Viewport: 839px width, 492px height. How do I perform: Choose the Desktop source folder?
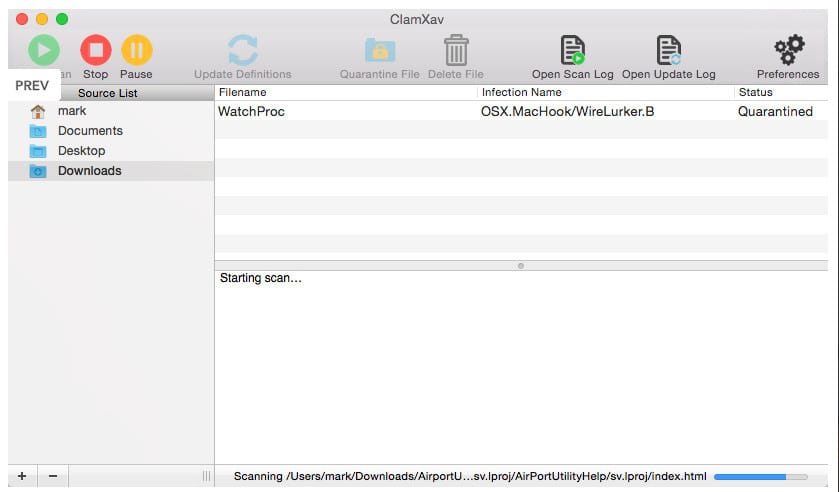coord(81,151)
